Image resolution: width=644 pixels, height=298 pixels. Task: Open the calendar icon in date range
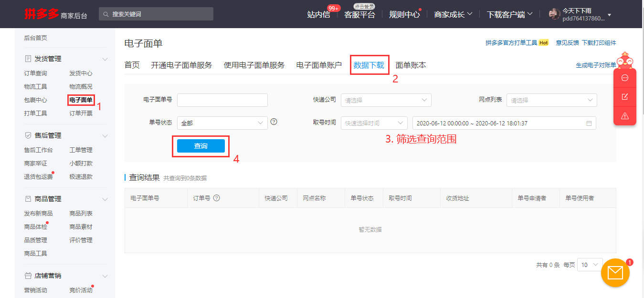tap(589, 123)
